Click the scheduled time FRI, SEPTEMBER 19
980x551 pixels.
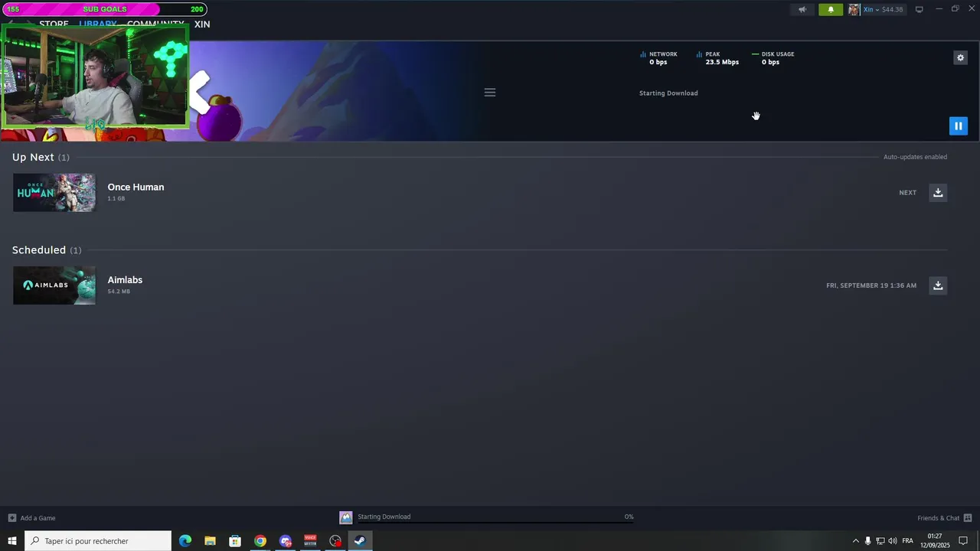coord(871,285)
